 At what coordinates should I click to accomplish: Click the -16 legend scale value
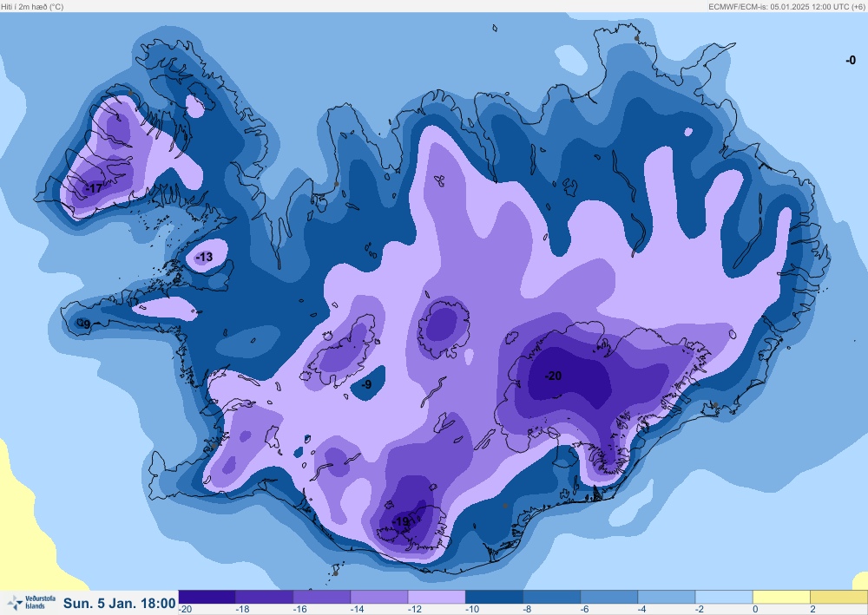tap(300, 610)
